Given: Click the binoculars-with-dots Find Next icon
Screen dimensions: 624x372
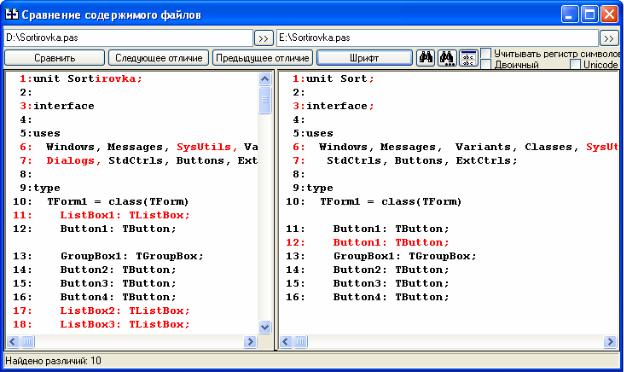Looking at the screenshot, I should (447, 58).
